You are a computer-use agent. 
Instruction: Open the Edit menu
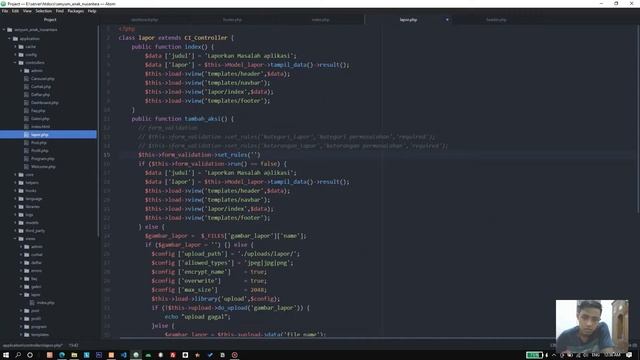(16, 11)
